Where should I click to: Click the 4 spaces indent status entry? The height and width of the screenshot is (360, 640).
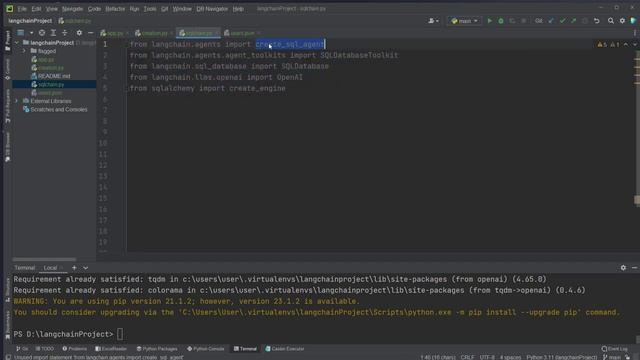click(x=510, y=357)
